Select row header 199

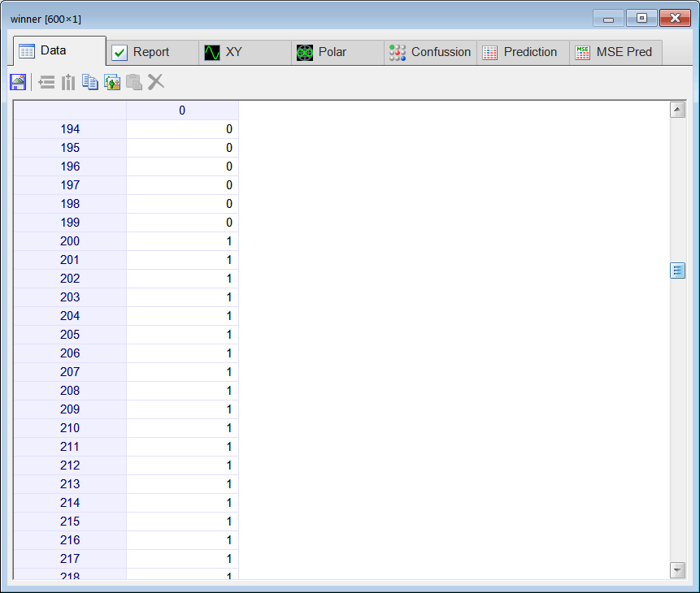coord(70,223)
